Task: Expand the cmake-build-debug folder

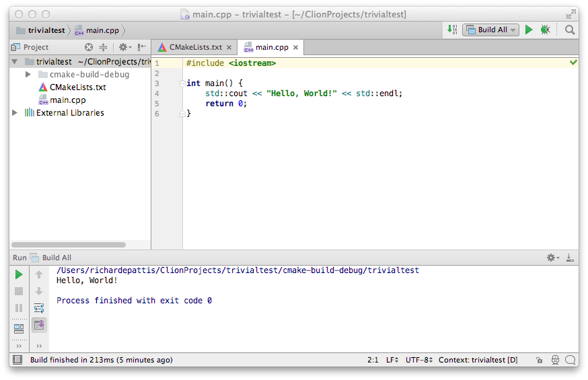Action: coord(28,75)
